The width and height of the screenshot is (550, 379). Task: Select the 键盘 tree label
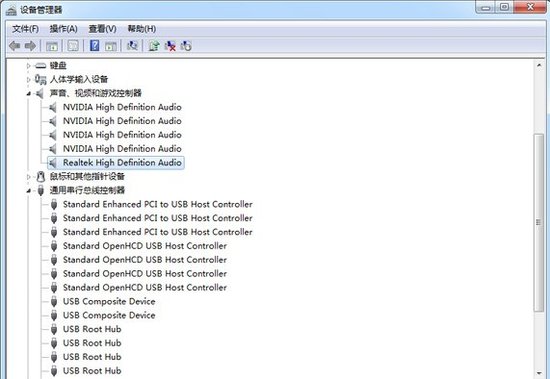click(58, 65)
